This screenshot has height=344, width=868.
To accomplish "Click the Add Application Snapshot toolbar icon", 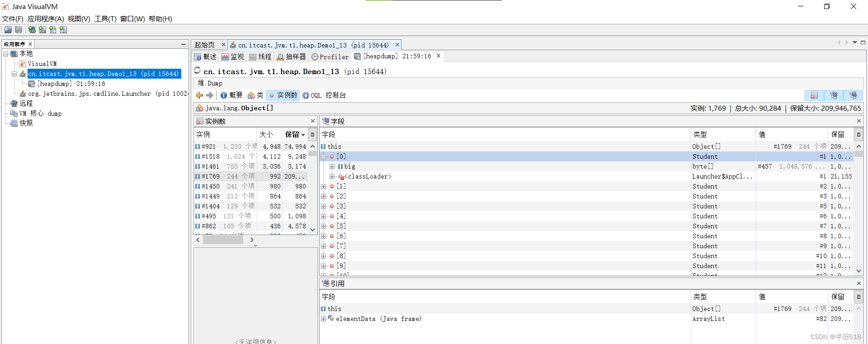I will (x=63, y=30).
